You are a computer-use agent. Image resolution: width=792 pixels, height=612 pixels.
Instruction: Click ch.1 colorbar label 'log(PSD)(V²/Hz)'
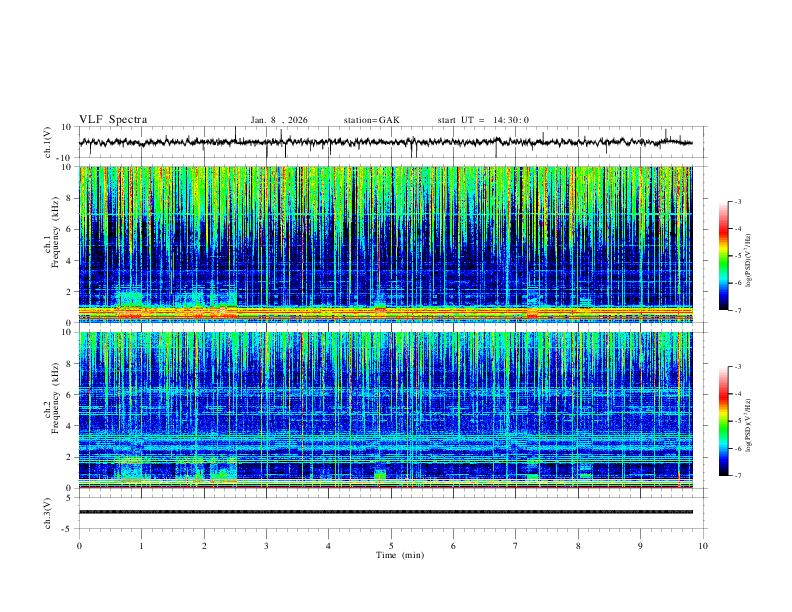coord(748,260)
